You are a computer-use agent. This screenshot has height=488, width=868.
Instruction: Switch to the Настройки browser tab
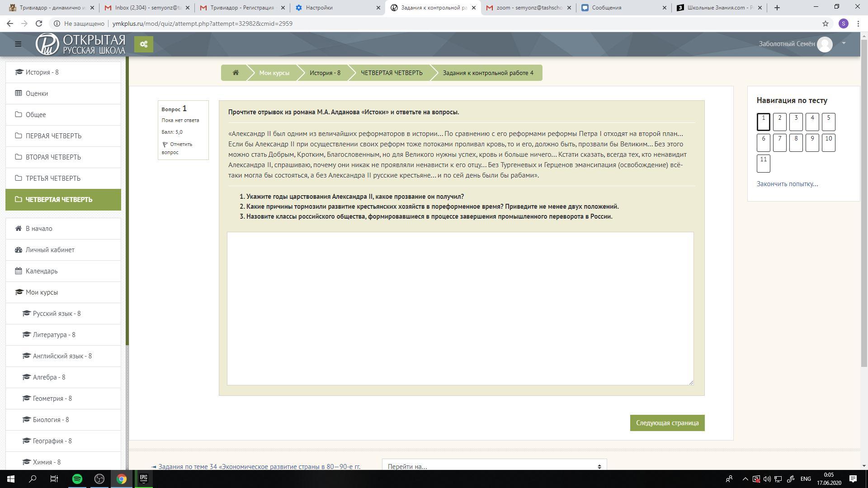pos(337,8)
